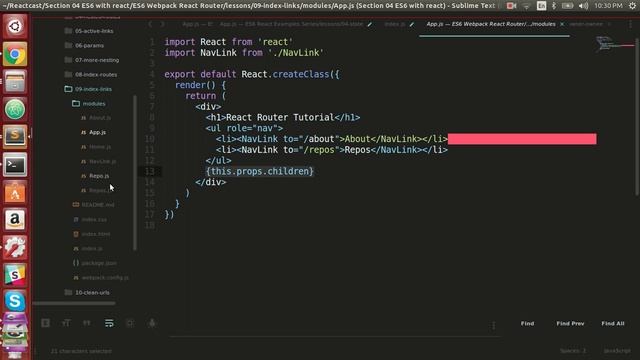This screenshot has width=640, height=360.
Task: Open Google Chrome from the dock
Action: point(15,54)
